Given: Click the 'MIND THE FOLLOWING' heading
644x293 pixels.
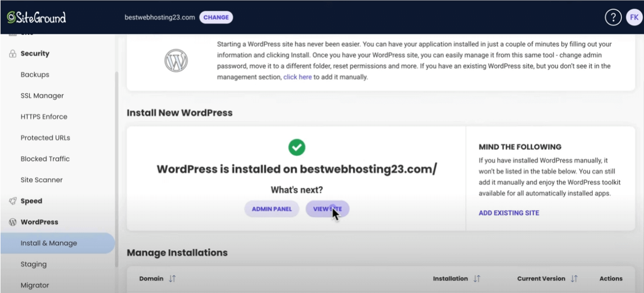Looking at the screenshot, I should tap(520, 147).
